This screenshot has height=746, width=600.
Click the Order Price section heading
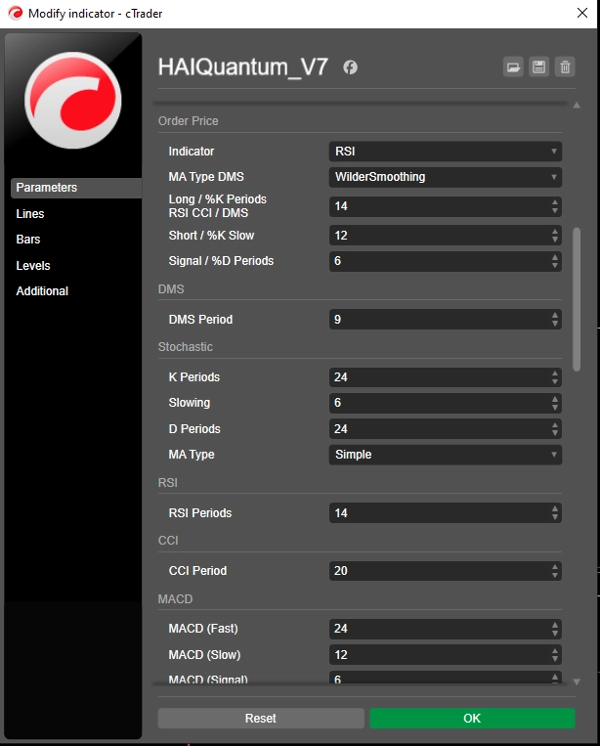[188, 121]
